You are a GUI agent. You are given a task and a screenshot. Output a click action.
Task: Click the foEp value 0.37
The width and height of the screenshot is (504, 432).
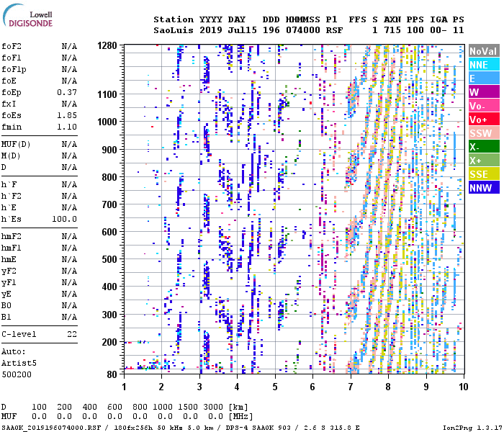click(x=67, y=93)
